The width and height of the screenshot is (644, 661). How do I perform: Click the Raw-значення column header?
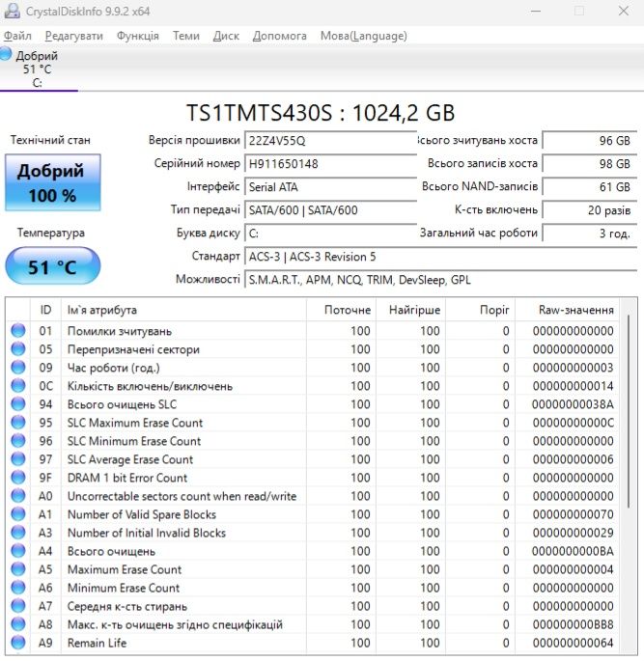point(567,310)
